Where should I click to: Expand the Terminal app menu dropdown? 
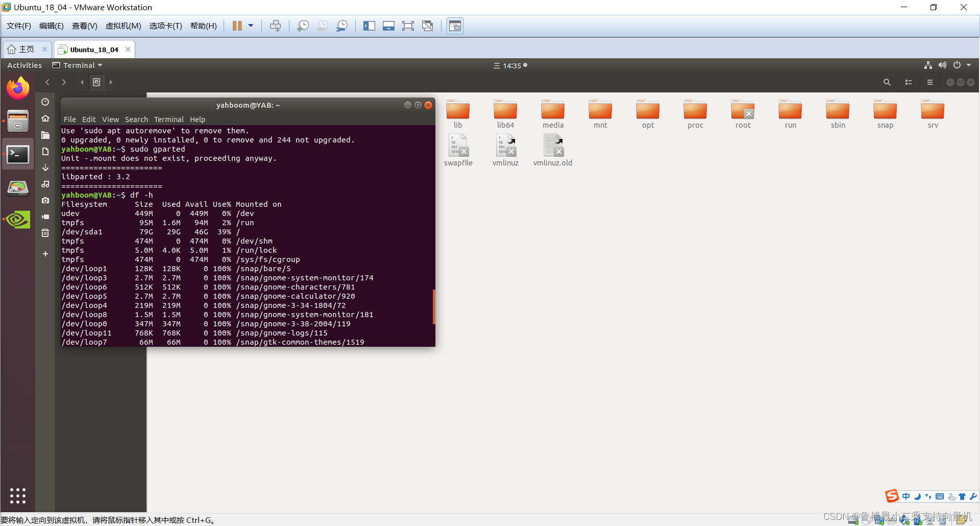pyautogui.click(x=78, y=65)
